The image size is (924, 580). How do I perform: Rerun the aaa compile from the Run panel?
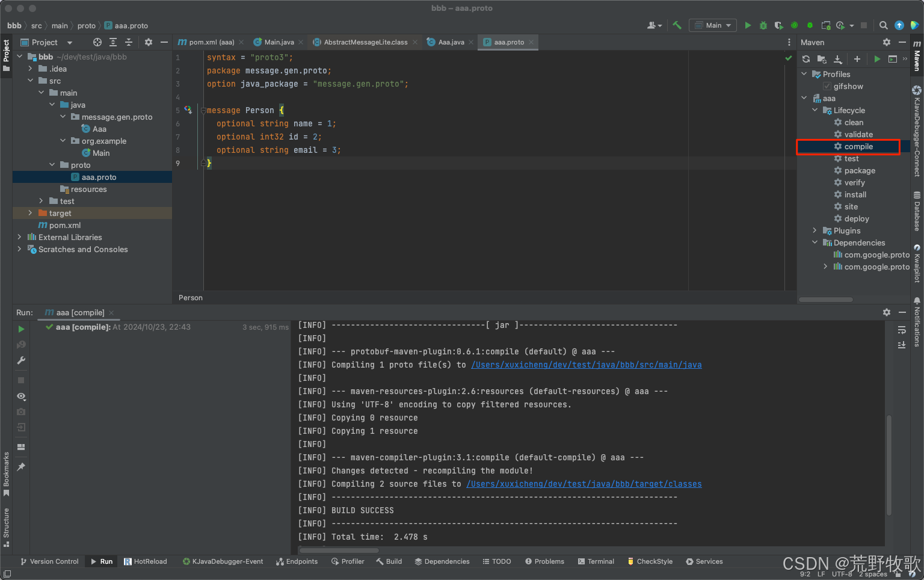pos(21,329)
